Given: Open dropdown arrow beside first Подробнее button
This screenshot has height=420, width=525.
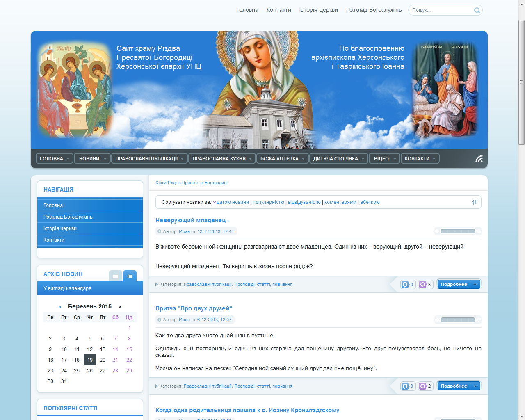Looking at the screenshot, I should pyautogui.click(x=475, y=285).
